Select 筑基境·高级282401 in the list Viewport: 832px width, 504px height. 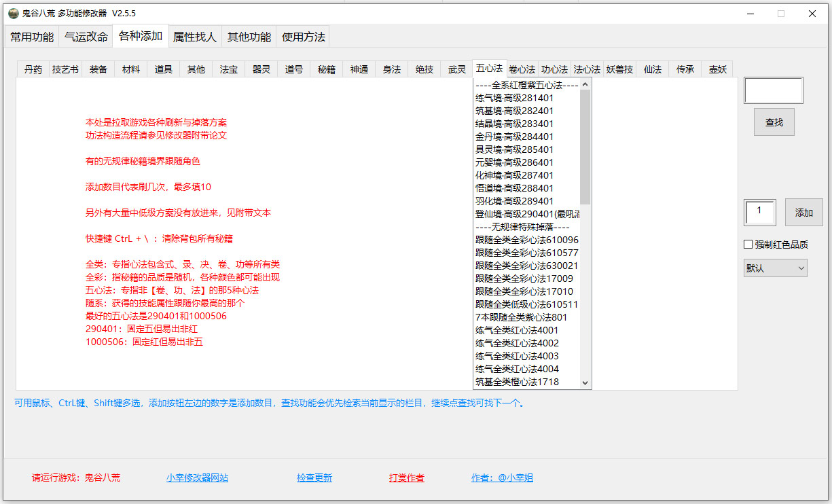click(x=526, y=111)
